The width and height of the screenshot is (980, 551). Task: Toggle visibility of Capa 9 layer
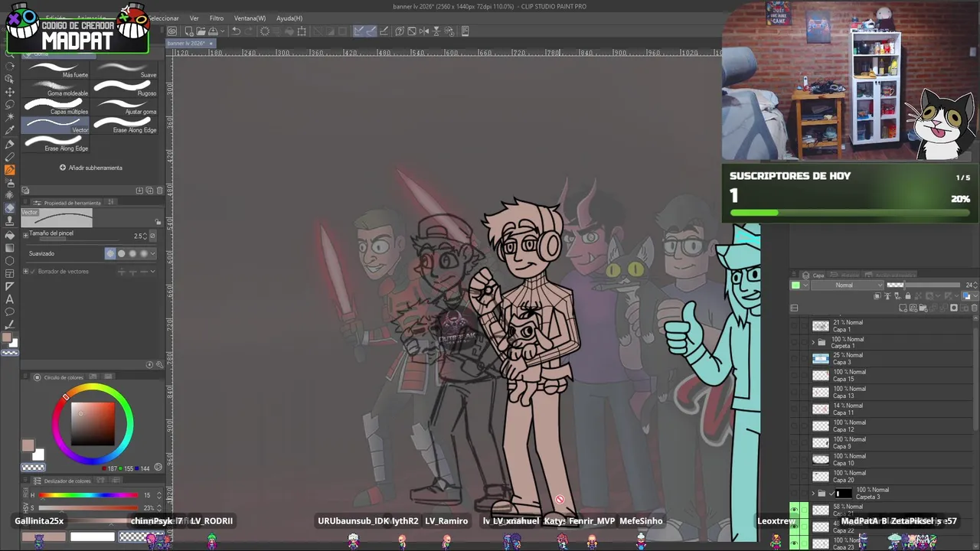pos(795,443)
